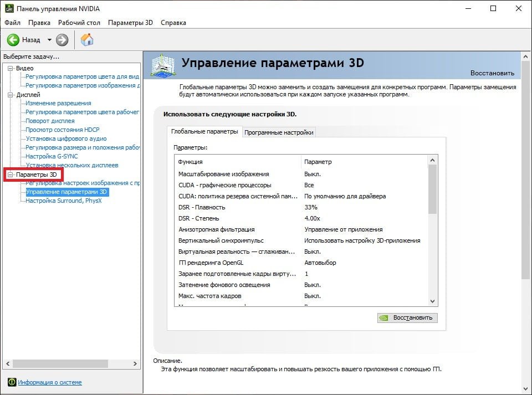Select CUDA - графические процессоры row
This screenshot has height=395, width=532.
click(301, 185)
